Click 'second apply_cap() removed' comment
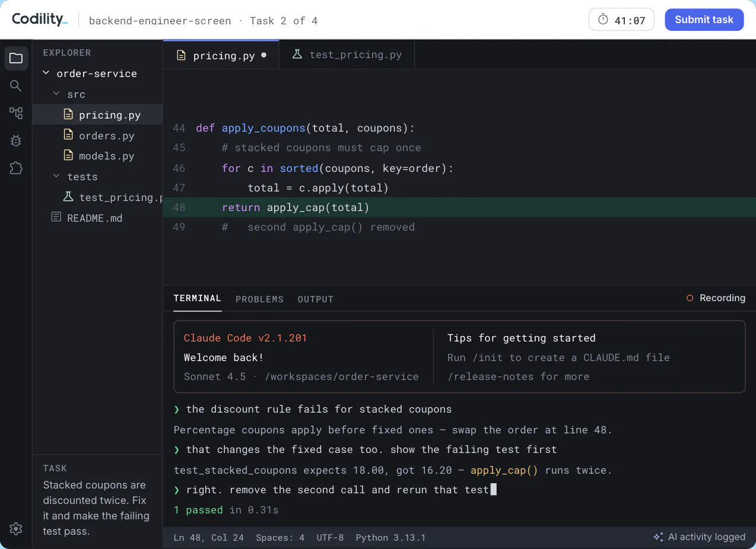Image resolution: width=756 pixels, height=549 pixels. tap(318, 227)
